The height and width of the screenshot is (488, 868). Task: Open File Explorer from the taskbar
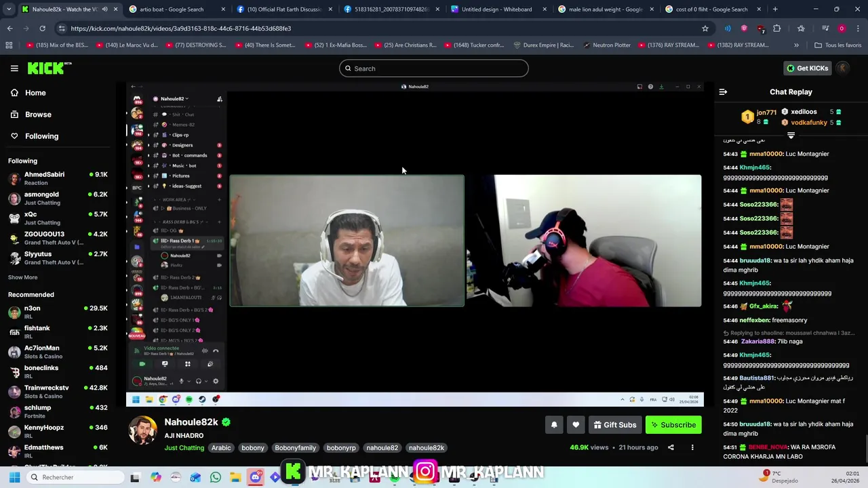[x=235, y=477]
